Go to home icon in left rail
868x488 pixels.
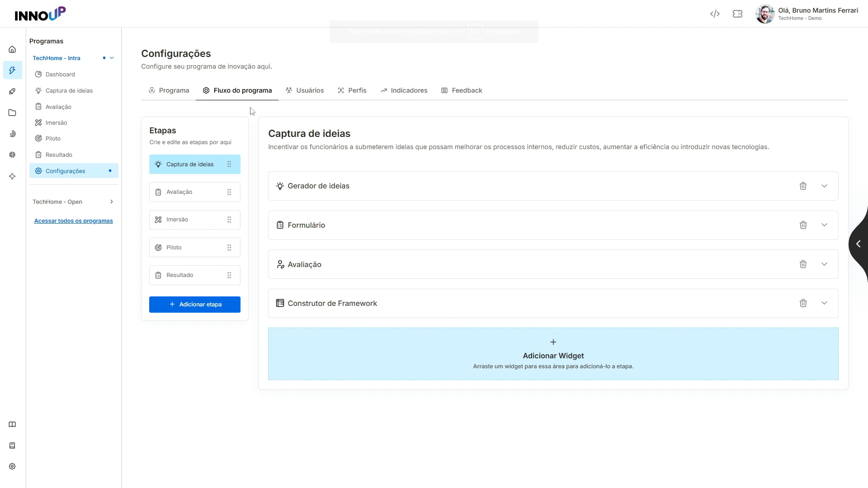(12, 49)
